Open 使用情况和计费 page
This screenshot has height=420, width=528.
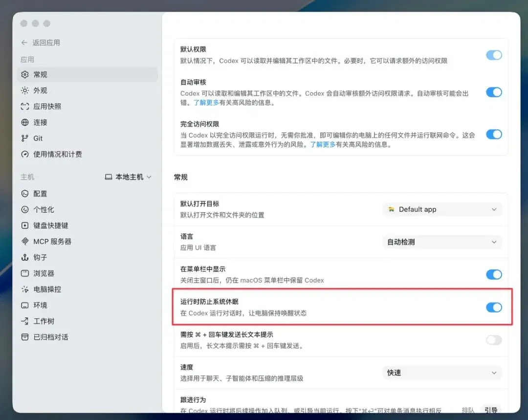87,154
